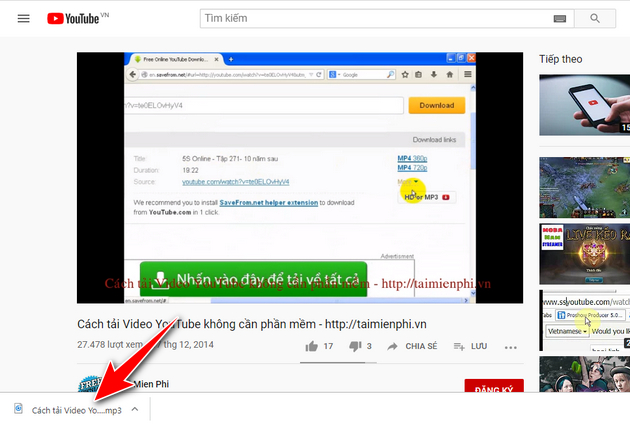Open the channel name Mien Phi
Image resolution: width=630 pixels, height=424 pixels.
(x=151, y=384)
